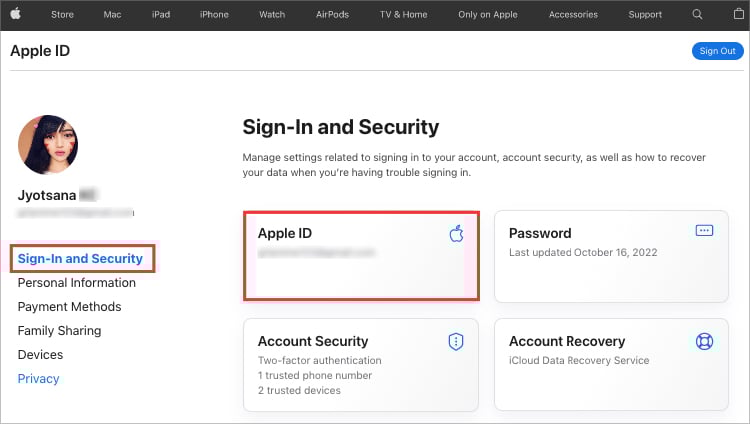
Task: Click the Apple logo in navigation bar
Action: [x=19, y=14]
